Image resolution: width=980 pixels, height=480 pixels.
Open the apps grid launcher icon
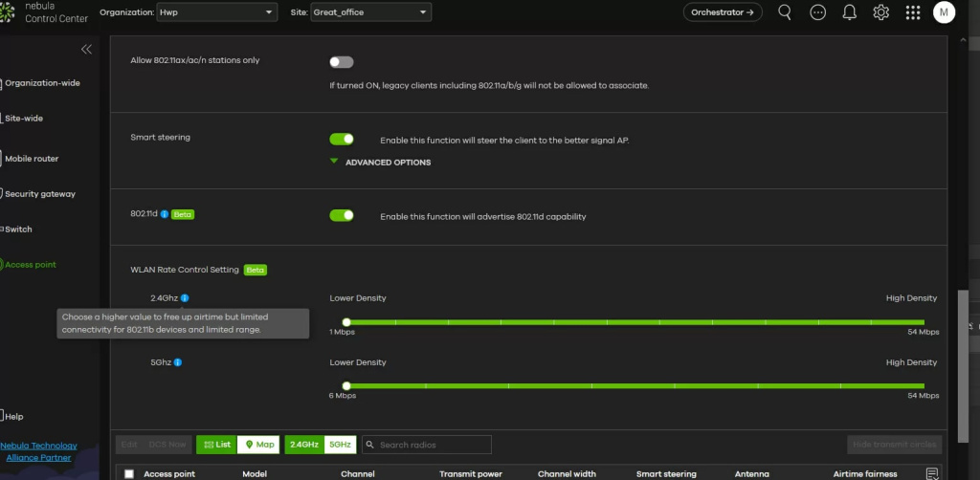[912, 12]
